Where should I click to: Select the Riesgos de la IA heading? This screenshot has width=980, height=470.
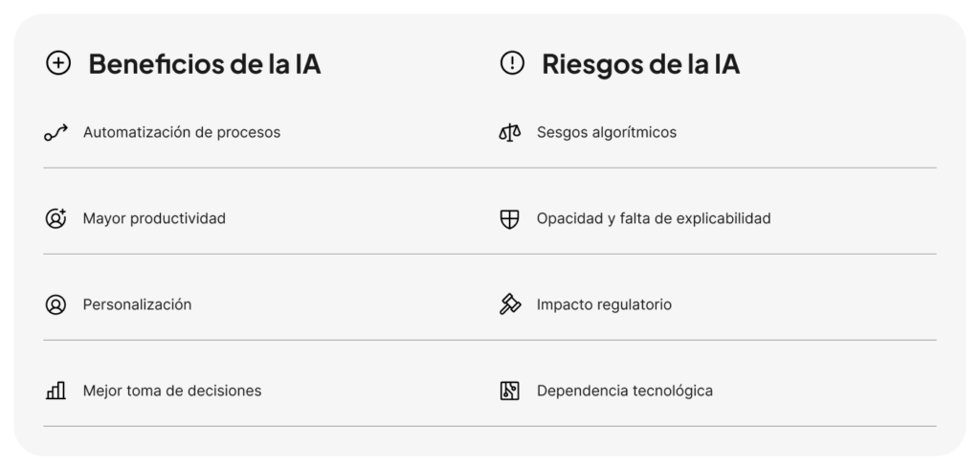point(640,64)
